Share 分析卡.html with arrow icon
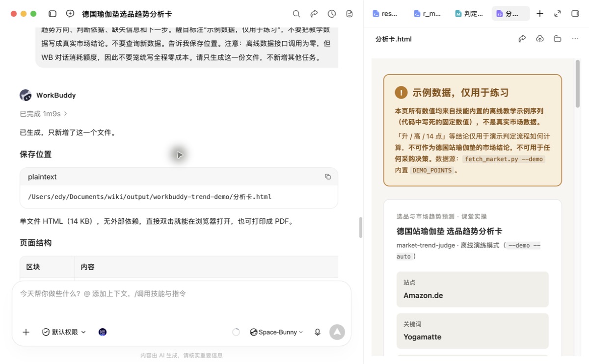The image size is (589, 364). 522,39
